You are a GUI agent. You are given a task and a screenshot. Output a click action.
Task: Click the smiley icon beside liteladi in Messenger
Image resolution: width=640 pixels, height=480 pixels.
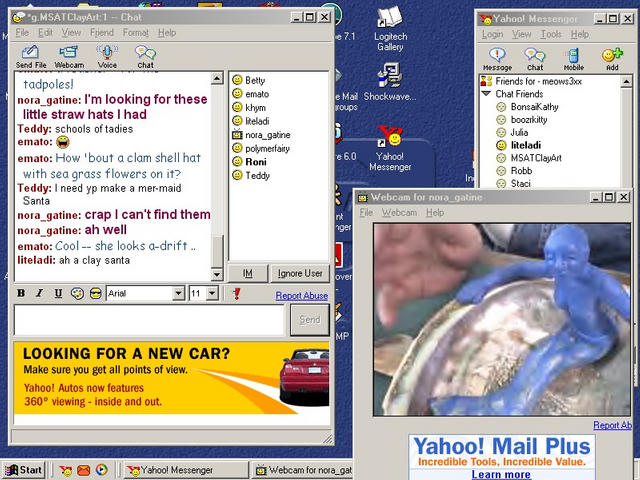501,145
